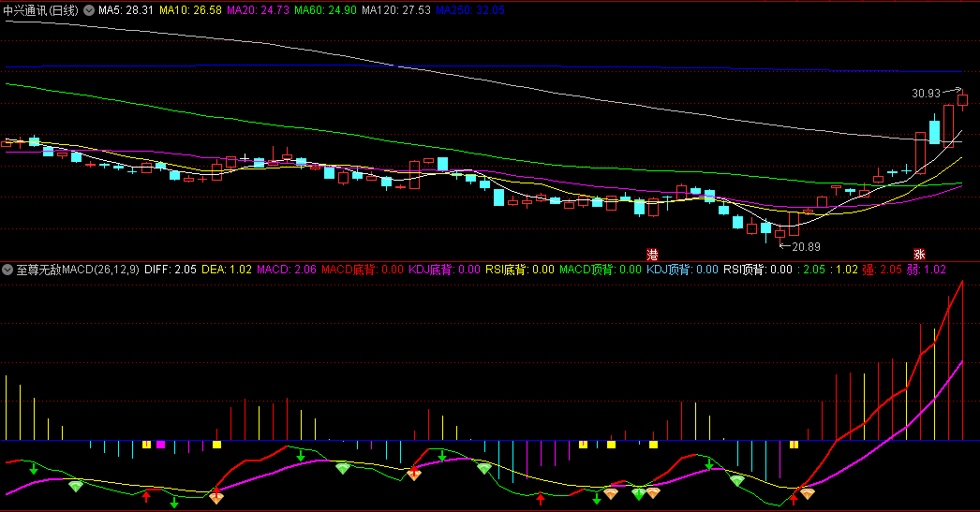
Task: Select the magenta square marker on the zero line
Action: pyautogui.click(x=160, y=445)
